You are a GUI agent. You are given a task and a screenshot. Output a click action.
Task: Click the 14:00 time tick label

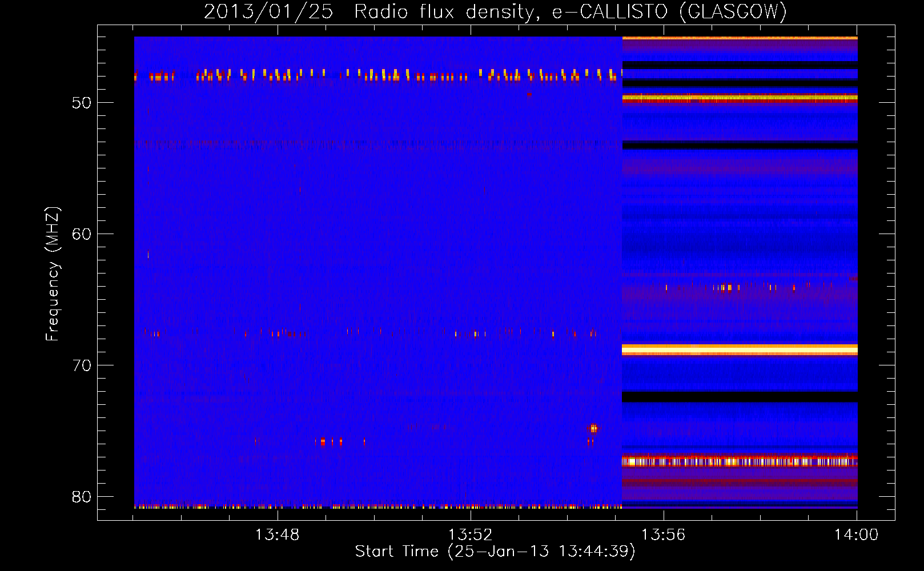(856, 535)
